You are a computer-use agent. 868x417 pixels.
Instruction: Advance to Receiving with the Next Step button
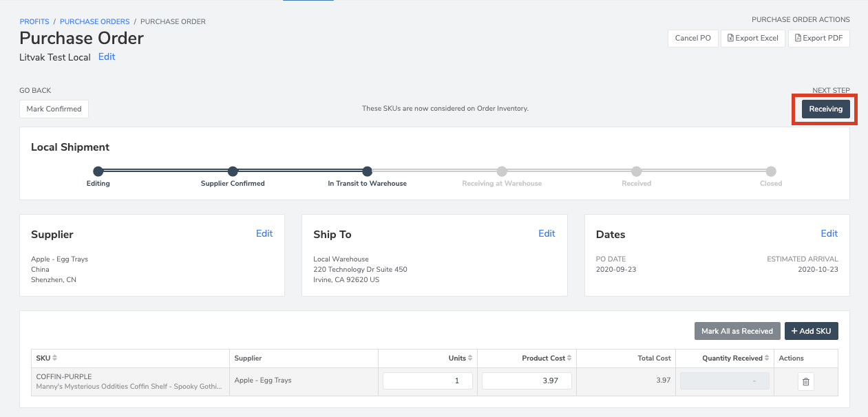click(x=825, y=109)
